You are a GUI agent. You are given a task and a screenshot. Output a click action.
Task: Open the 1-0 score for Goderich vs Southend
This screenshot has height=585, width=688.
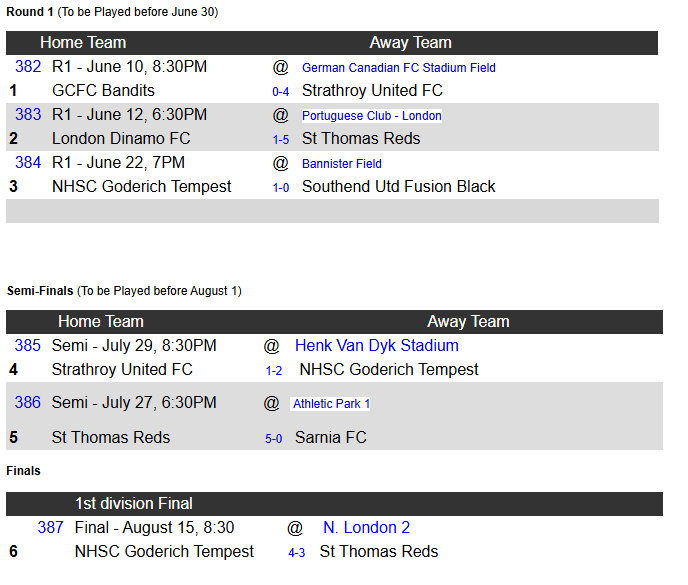click(281, 188)
